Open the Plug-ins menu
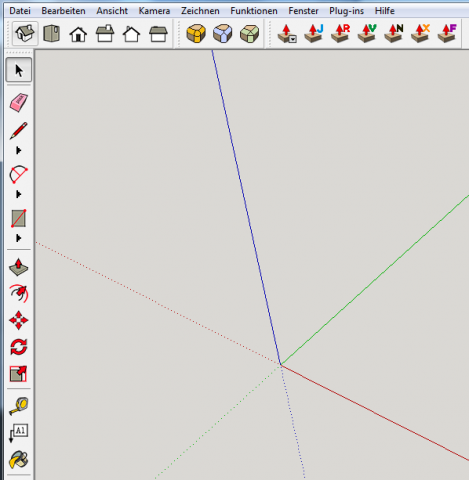 click(x=346, y=11)
